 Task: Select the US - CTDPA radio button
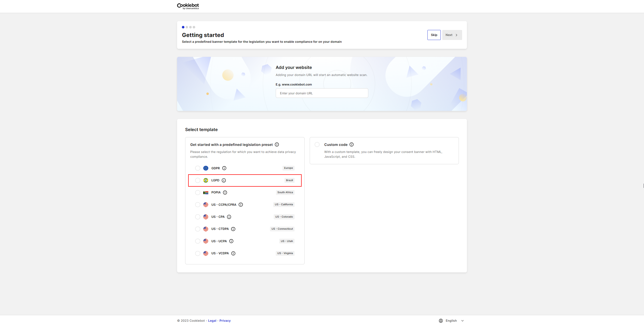198,229
